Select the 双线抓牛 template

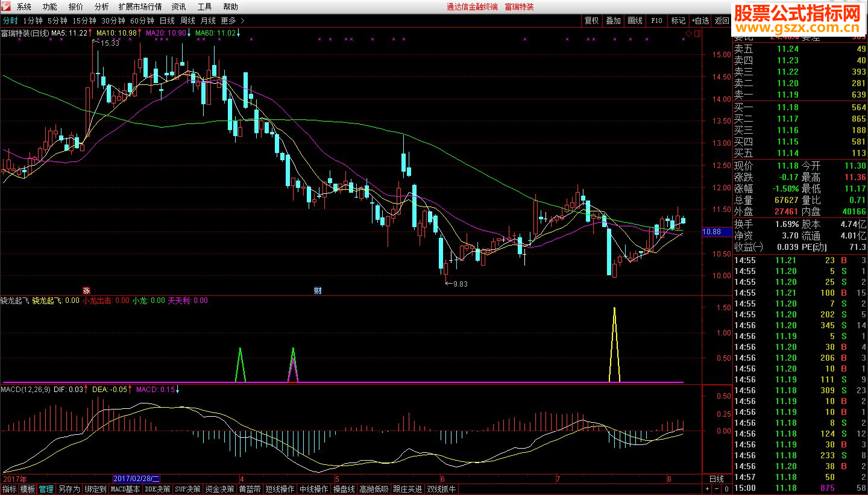442,490
